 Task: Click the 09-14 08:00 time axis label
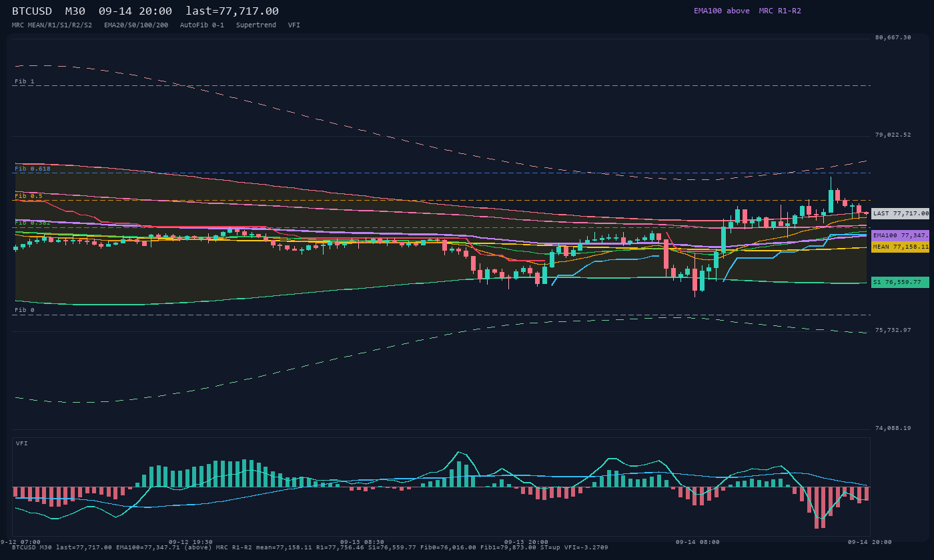(698, 542)
